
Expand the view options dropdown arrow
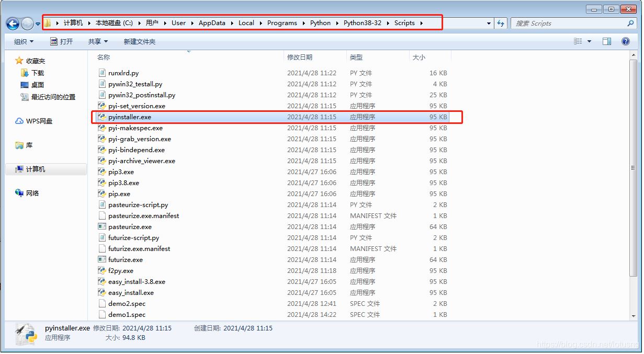coord(590,41)
